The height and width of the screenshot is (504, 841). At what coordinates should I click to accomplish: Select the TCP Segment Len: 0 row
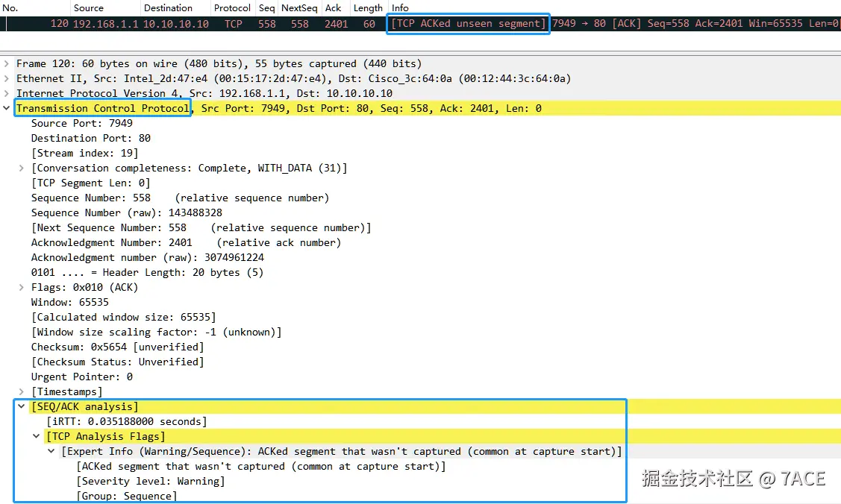(x=90, y=183)
